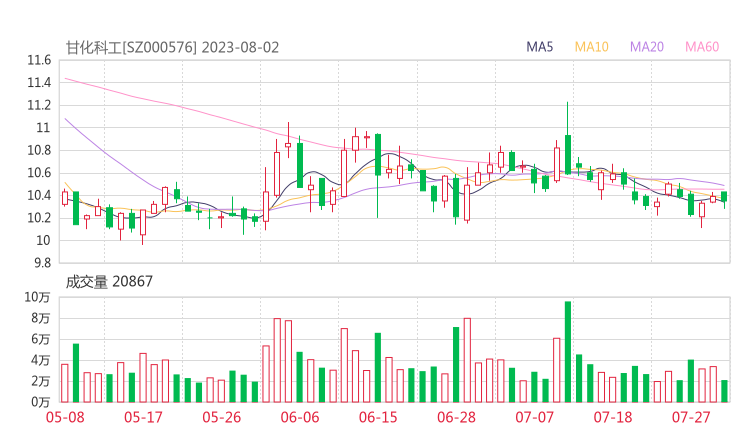Click the 10万 volume axis label
The height and width of the screenshot is (440, 740).
[37, 297]
